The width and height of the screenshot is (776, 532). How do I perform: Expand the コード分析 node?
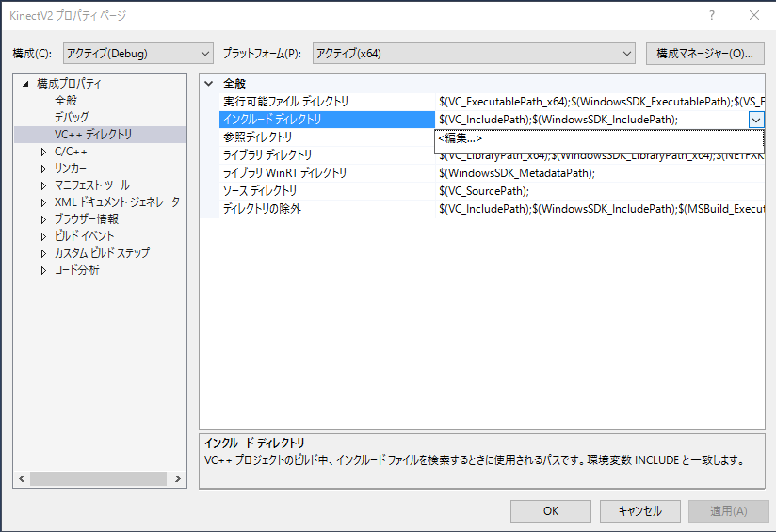(x=43, y=270)
